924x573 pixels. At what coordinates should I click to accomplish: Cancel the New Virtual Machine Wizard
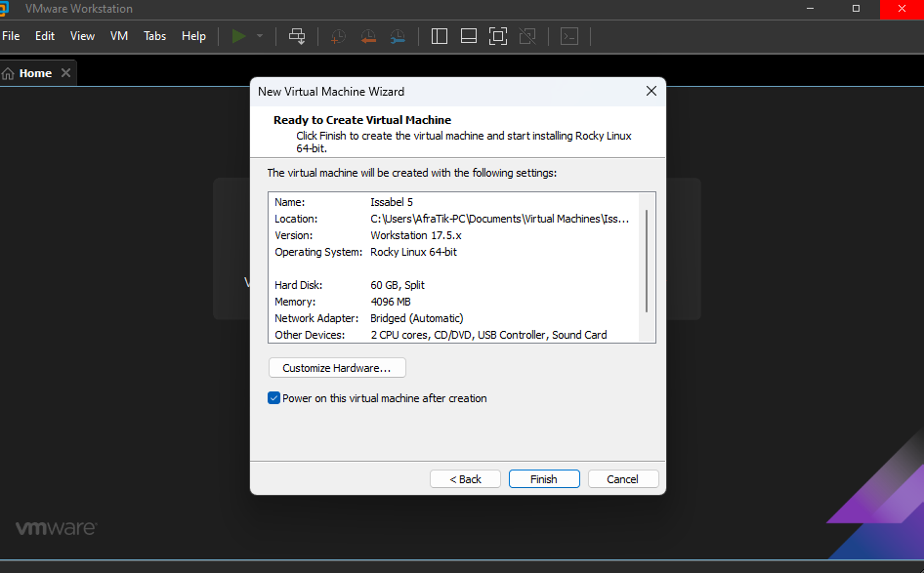click(x=623, y=479)
